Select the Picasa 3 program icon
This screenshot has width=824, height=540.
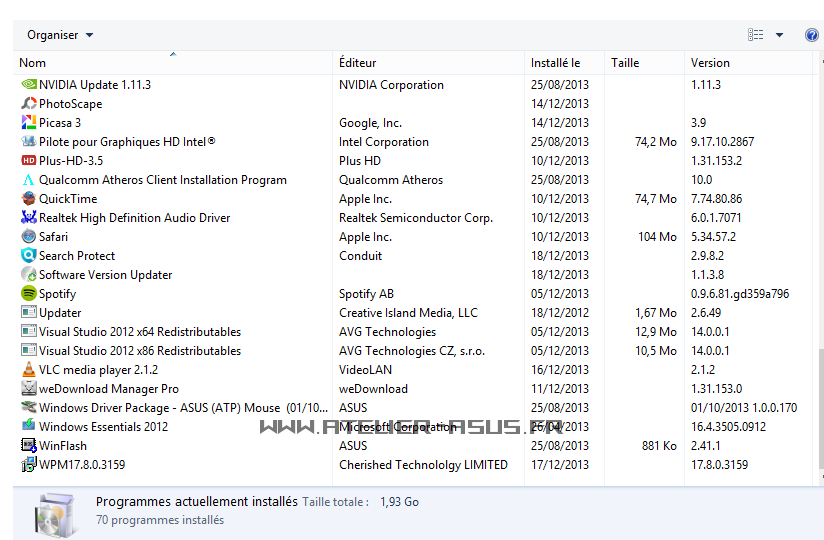coord(29,123)
